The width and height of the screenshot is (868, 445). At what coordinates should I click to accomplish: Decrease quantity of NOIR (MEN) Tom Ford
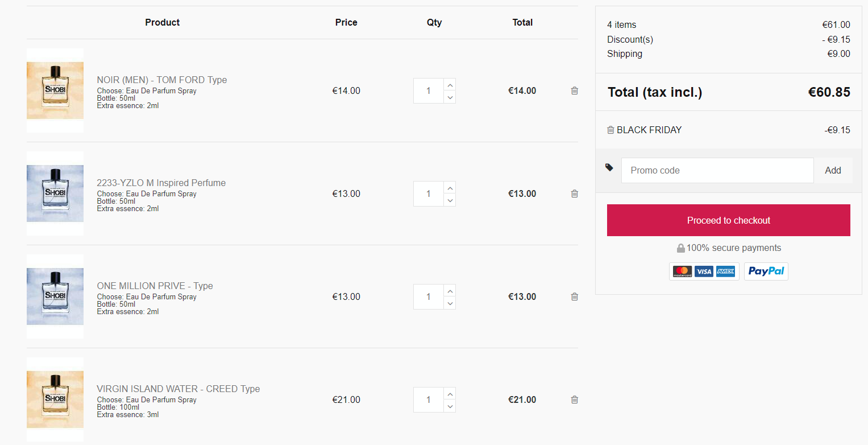450,97
